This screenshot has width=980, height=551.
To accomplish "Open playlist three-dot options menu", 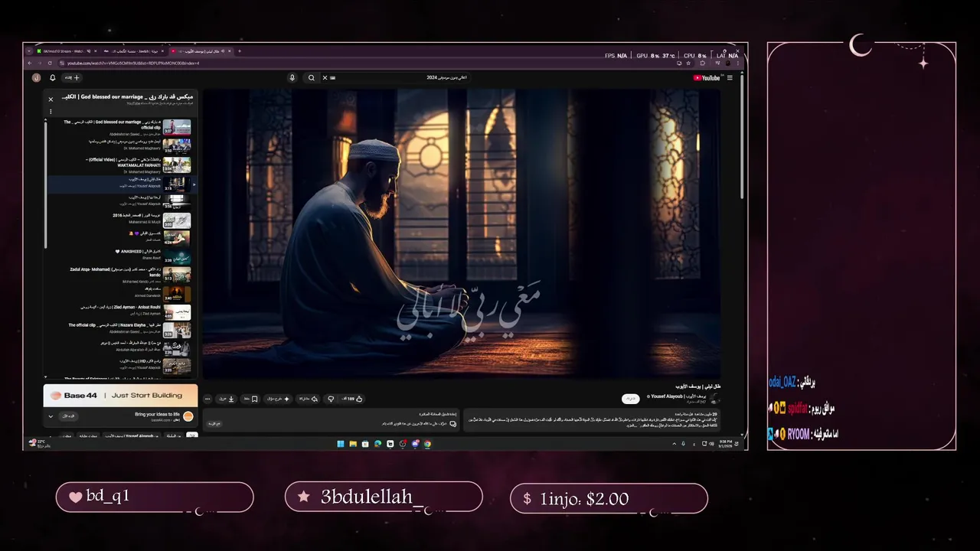I will tap(51, 112).
